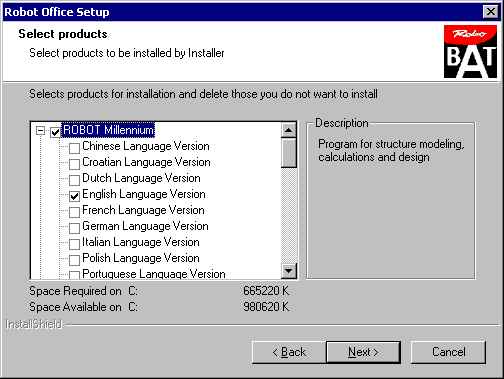Toggle Italian Language Version checkbox
Screen dimensions: 504x379
[74, 244]
